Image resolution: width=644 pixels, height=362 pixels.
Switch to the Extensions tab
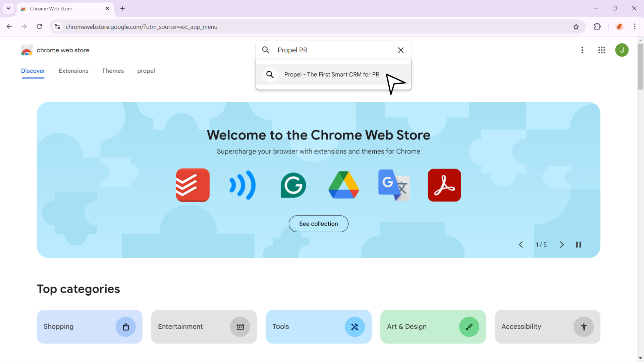point(73,71)
